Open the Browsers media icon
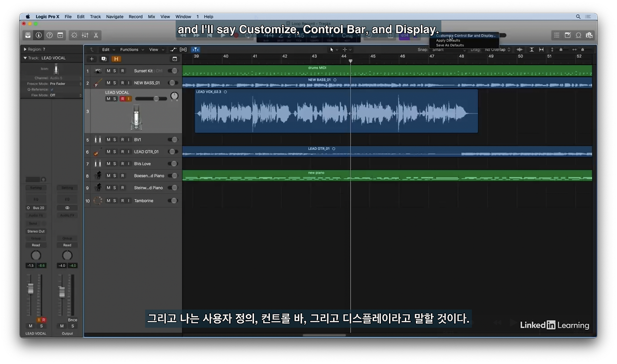This screenshot has height=364, width=617. click(x=589, y=35)
